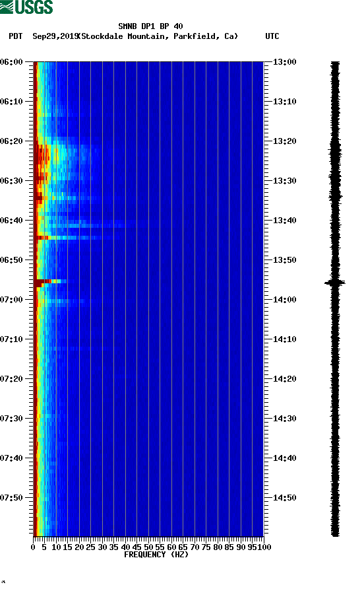The height and width of the screenshot is (589, 364).
Task: Click the broadband streak near 06:44 in spectrogram
Action: tap(75, 238)
